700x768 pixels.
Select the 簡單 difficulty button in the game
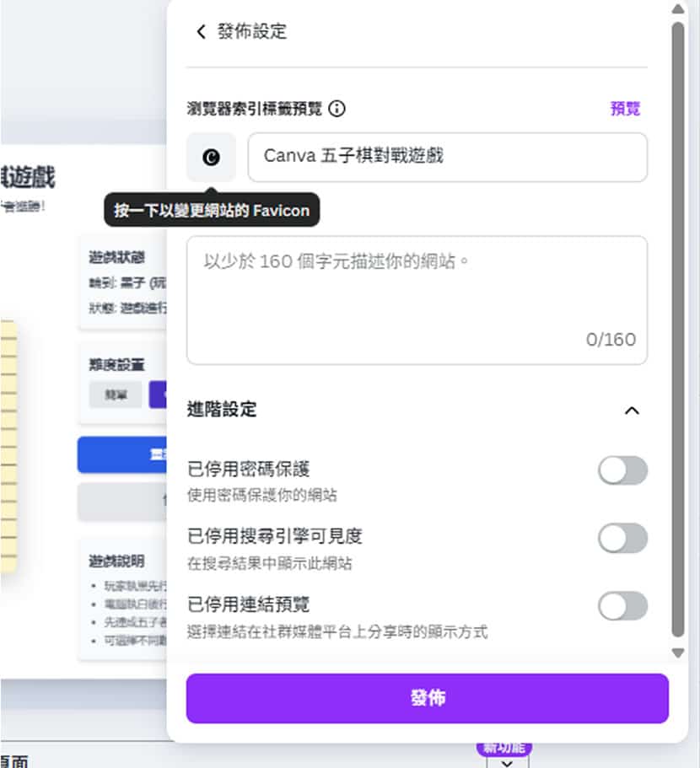pyautogui.click(x=116, y=395)
